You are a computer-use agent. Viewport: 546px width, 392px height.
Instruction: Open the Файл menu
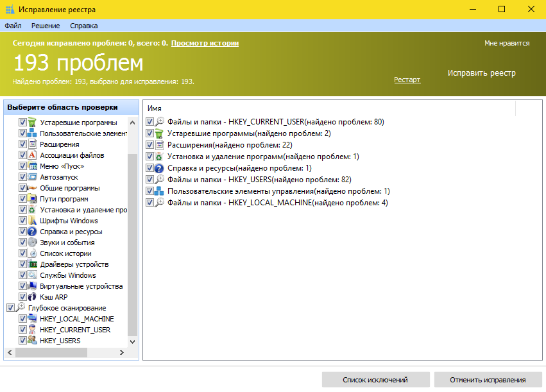(13, 26)
